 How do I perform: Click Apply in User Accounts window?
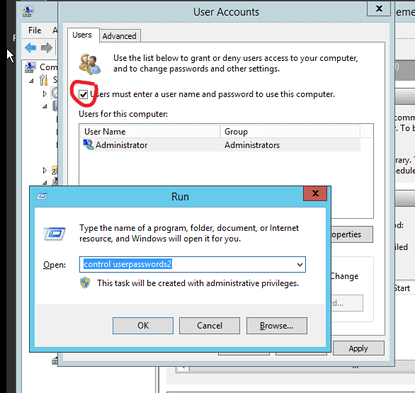(358, 348)
